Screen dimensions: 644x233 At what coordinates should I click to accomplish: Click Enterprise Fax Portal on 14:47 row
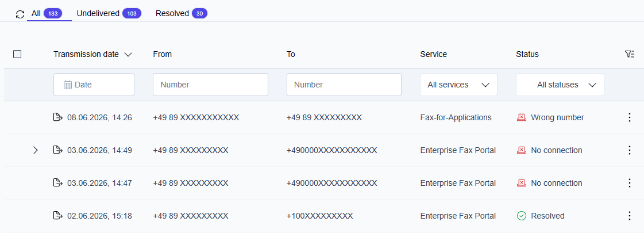[458, 183]
